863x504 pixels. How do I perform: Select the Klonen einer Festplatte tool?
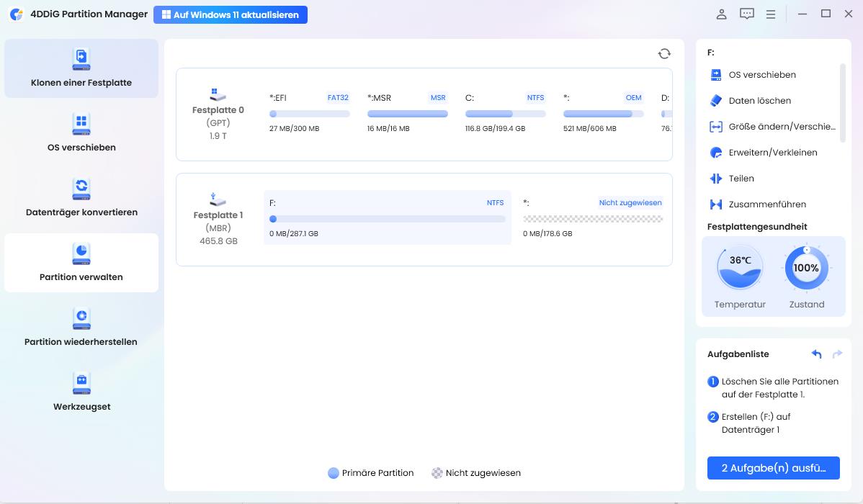tap(81, 68)
